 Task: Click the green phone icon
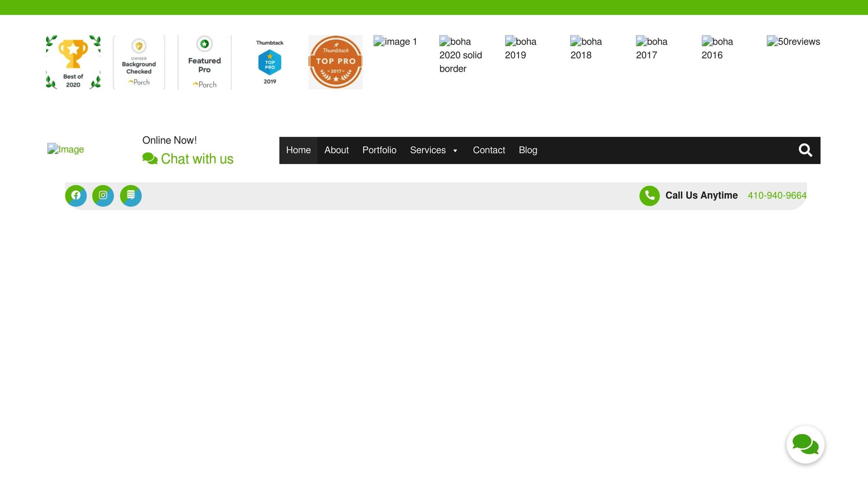pos(649,196)
